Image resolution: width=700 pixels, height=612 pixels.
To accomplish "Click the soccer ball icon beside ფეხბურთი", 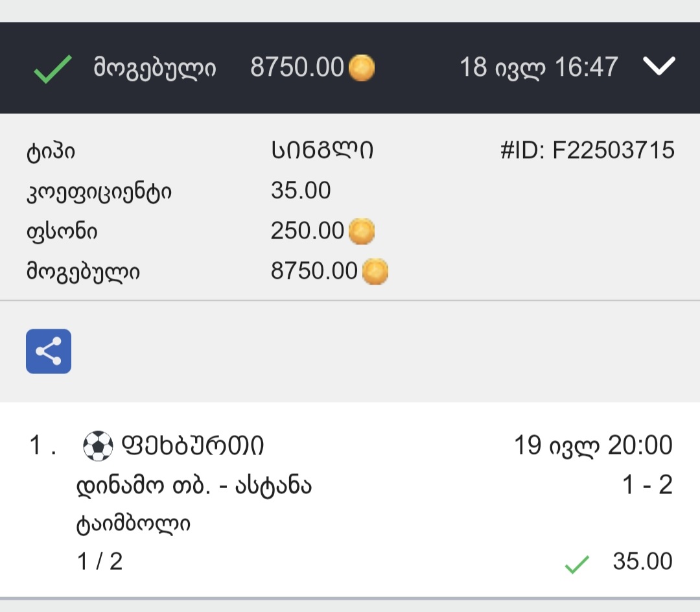I will tap(99, 446).
